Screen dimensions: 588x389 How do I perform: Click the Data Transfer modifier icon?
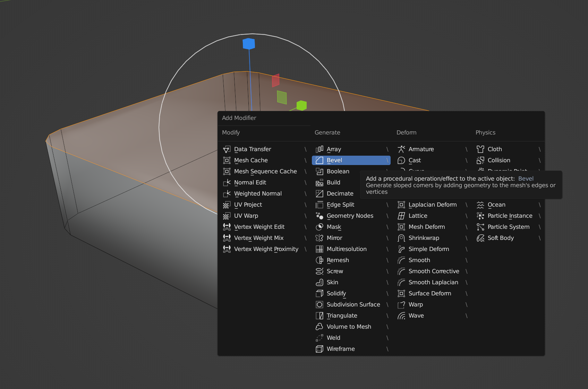coord(227,149)
